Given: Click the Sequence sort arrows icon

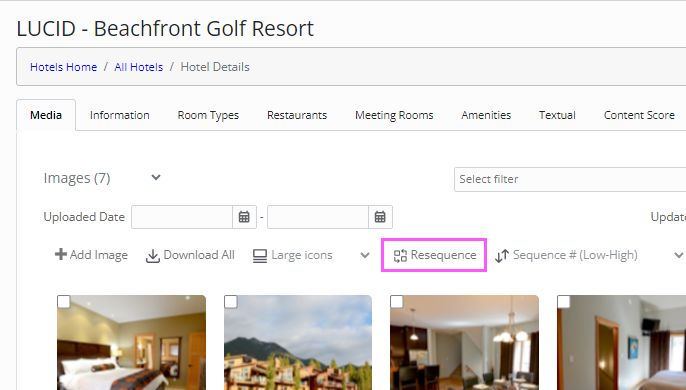Looking at the screenshot, I should tap(502, 256).
